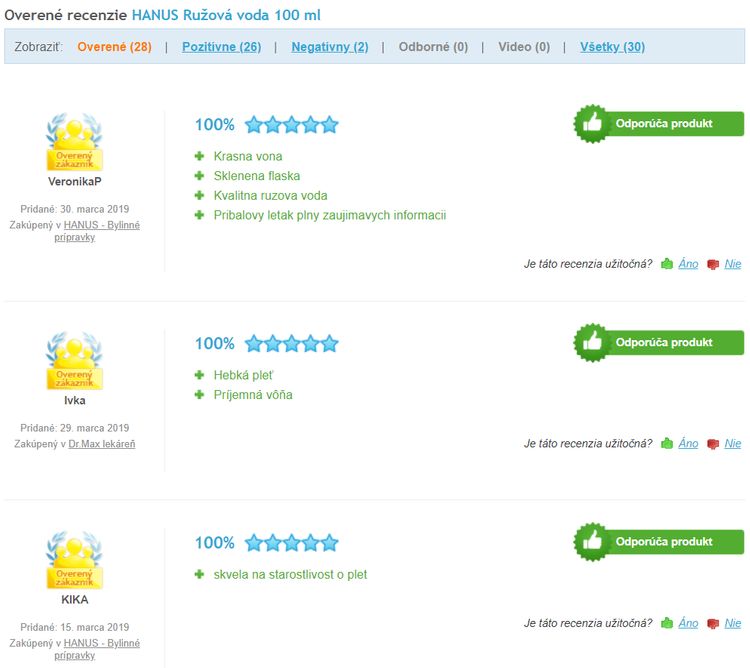The width and height of the screenshot is (750, 668).
Task: Select reviewer name VeronikaP
Action: (75, 182)
